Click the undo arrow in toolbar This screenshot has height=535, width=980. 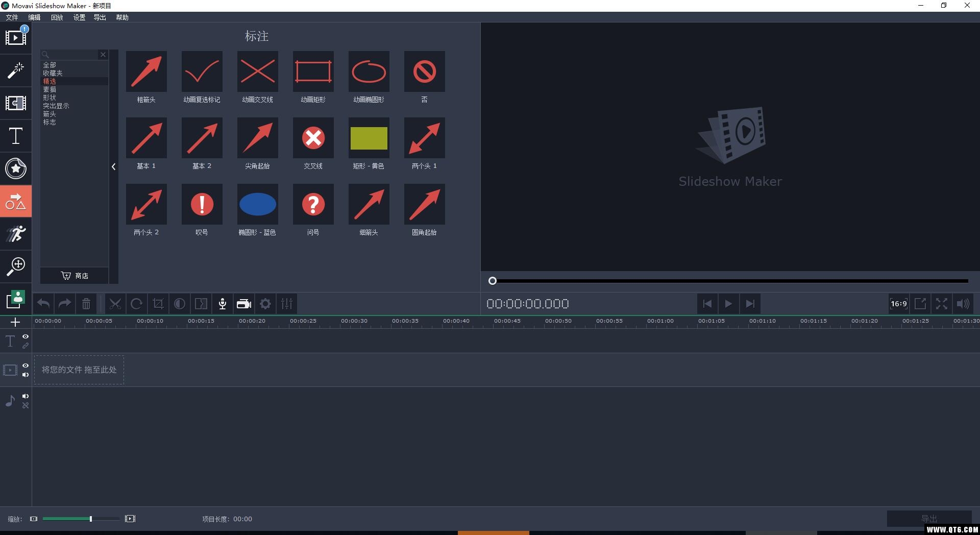pos(43,304)
